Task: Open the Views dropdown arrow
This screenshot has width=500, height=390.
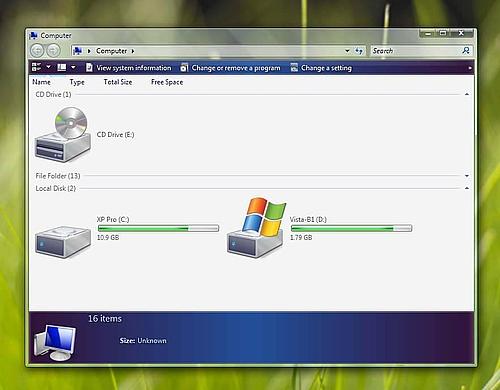Action: 73,67
